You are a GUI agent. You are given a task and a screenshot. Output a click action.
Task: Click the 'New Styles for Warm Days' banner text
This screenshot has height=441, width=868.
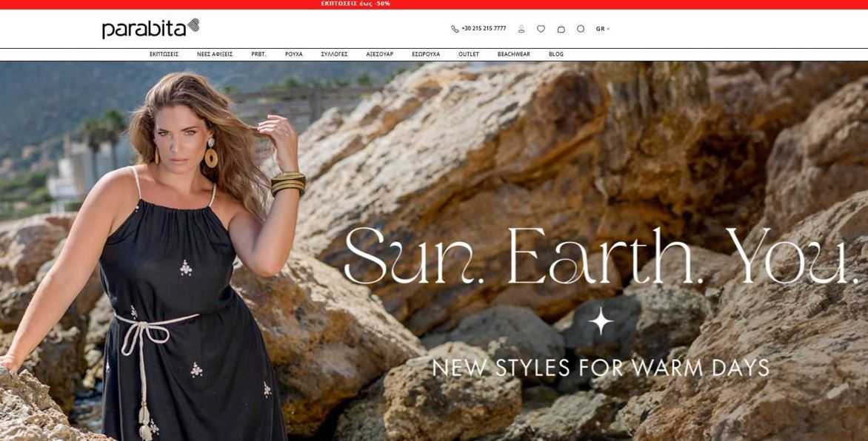(601, 368)
